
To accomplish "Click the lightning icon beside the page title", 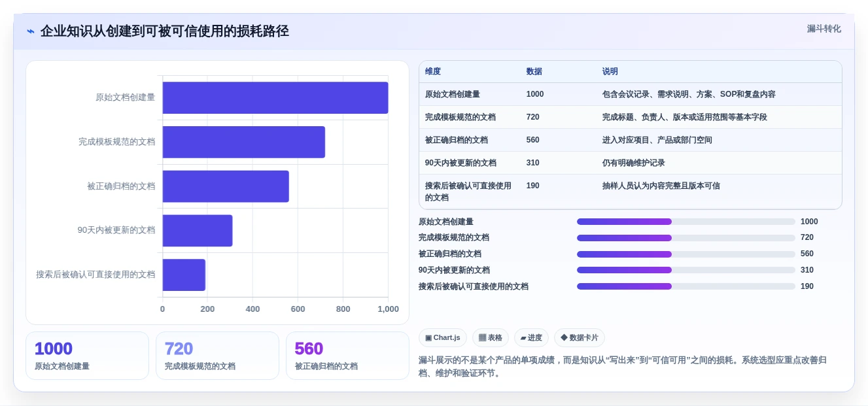I will point(31,31).
